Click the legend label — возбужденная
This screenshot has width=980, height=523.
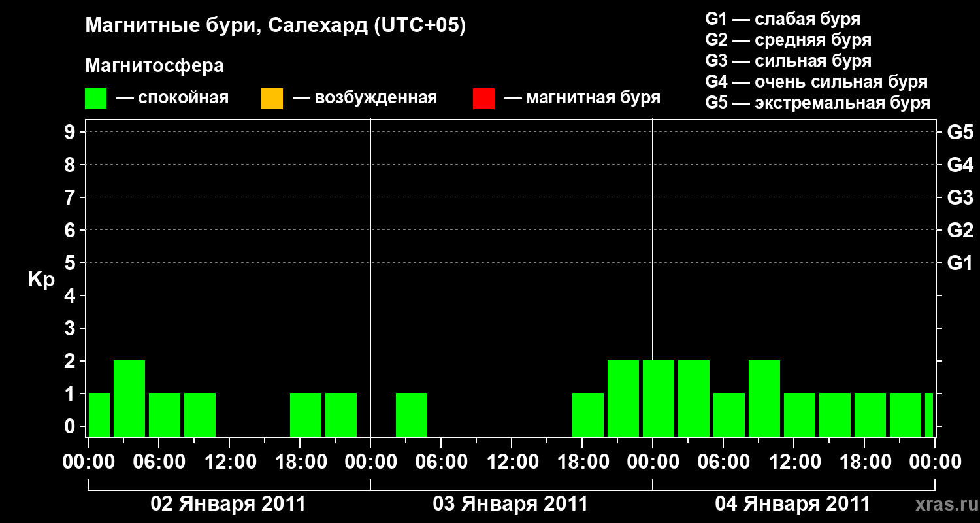(x=365, y=98)
